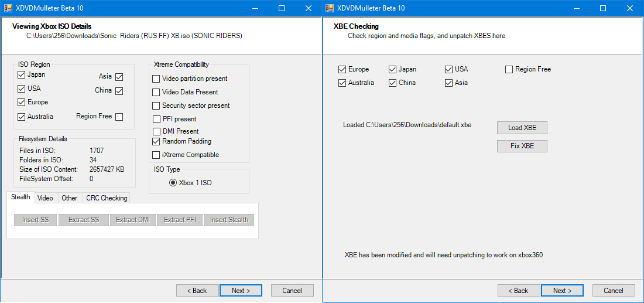644x303 pixels.
Task: Click Next in ISO Details window
Action: click(241, 291)
